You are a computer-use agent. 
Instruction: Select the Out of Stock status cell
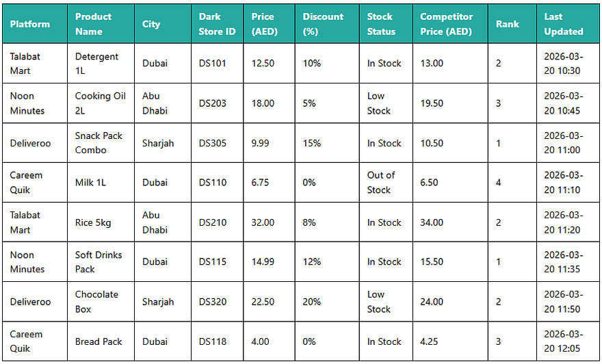pyautogui.click(x=386, y=183)
